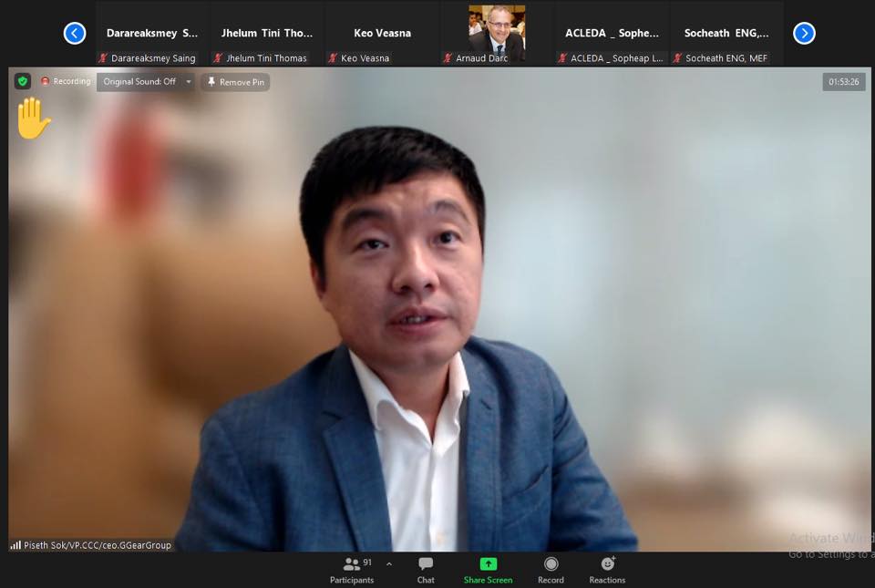Toggle Original Sound: Off
The width and height of the screenshot is (875, 588).
(x=139, y=82)
